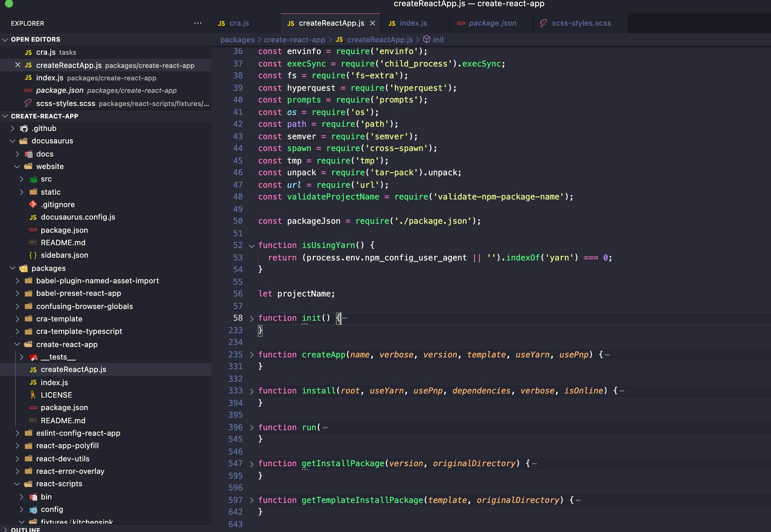
Task: Click JS icon beside docusaurus.config.js
Action: (x=33, y=217)
